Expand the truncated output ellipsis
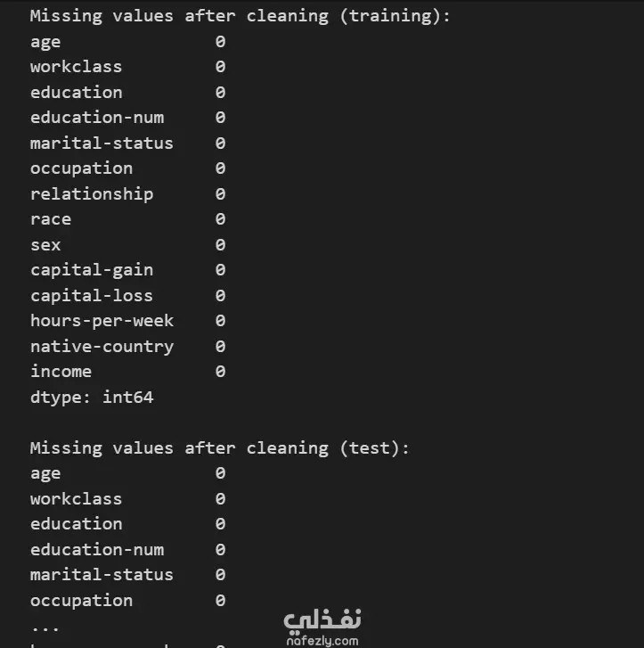 [x=45, y=626]
